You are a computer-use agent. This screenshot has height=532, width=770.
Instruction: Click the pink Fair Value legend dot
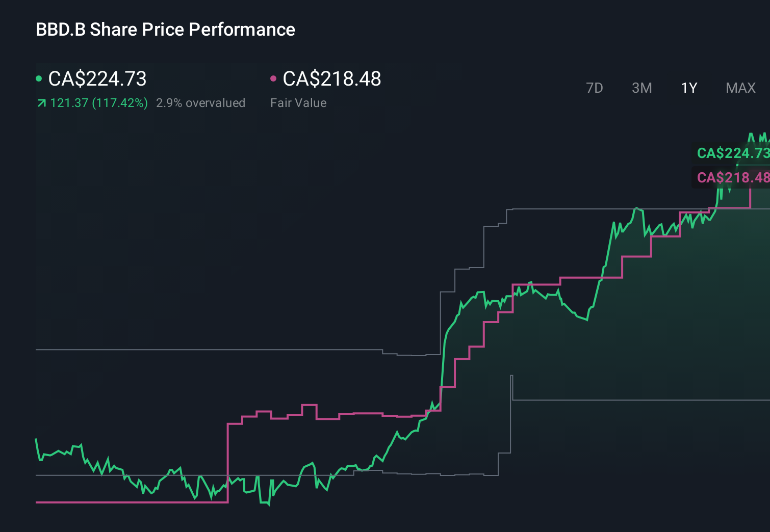(273, 78)
